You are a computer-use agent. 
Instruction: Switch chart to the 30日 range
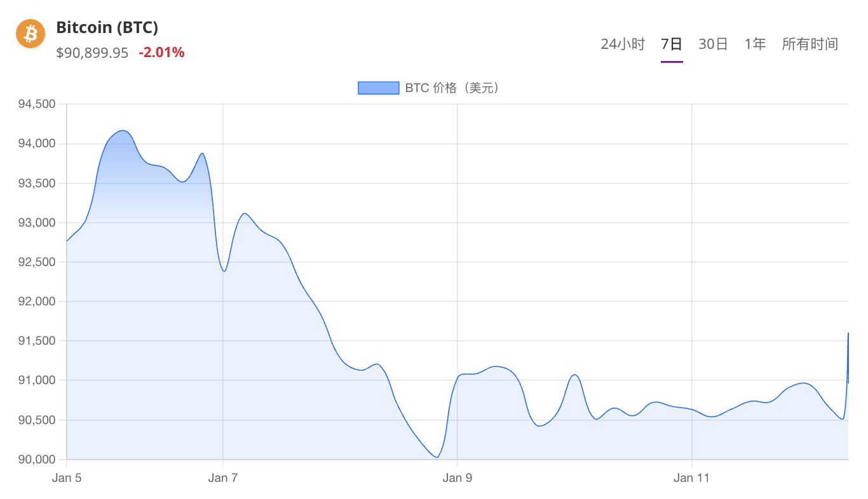coord(713,44)
